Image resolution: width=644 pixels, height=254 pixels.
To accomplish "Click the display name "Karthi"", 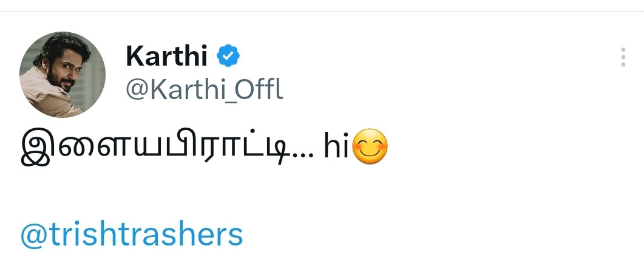I will [167, 57].
